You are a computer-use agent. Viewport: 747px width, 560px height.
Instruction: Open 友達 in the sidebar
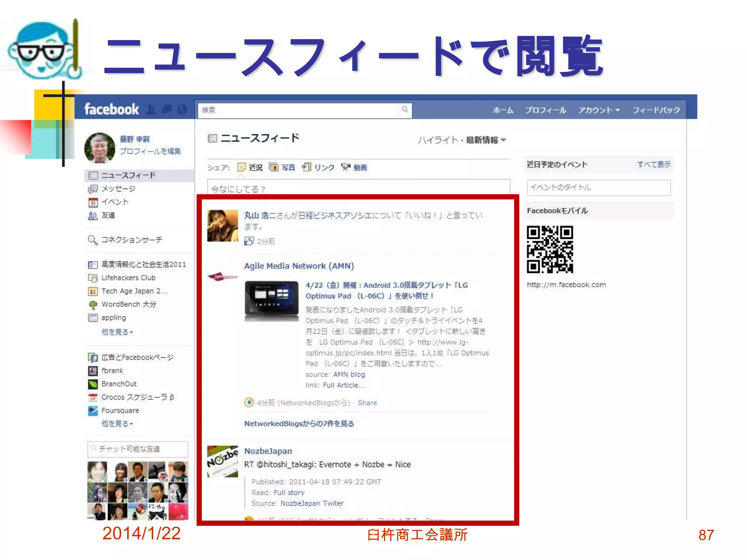point(108,215)
